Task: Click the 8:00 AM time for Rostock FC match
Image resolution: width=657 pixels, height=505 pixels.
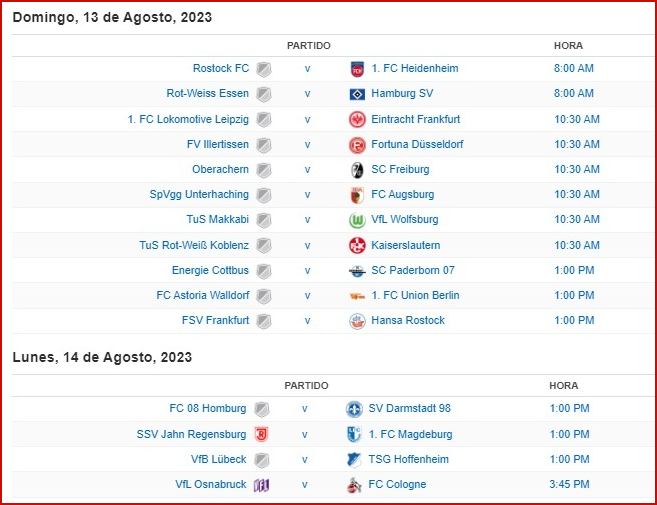Action: [x=574, y=68]
